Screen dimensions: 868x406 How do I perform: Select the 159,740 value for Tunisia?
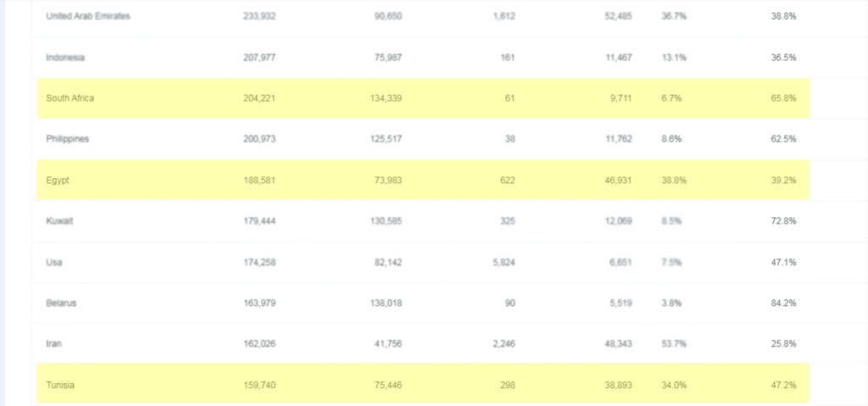[259, 385]
